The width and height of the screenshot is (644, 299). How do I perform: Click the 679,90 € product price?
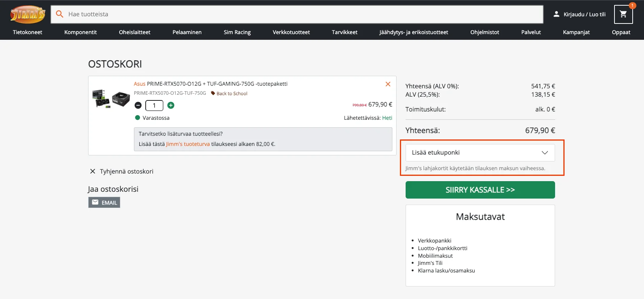pyautogui.click(x=380, y=104)
